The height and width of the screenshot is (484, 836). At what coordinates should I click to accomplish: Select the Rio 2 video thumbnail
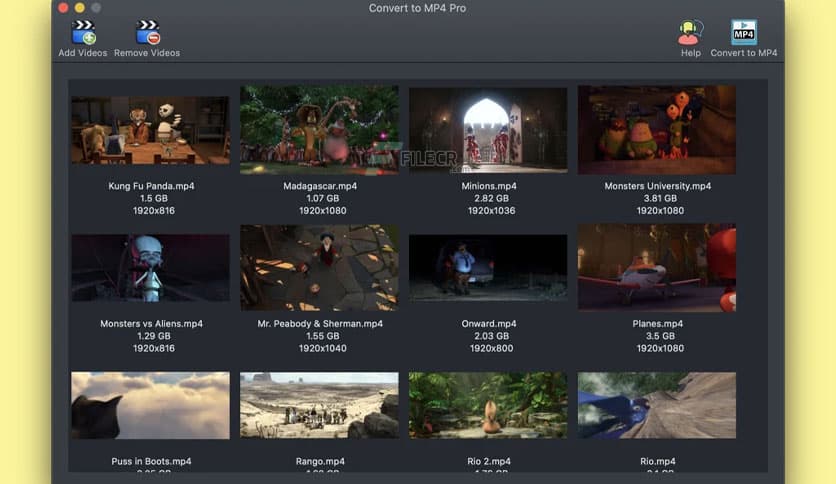pos(488,406)
